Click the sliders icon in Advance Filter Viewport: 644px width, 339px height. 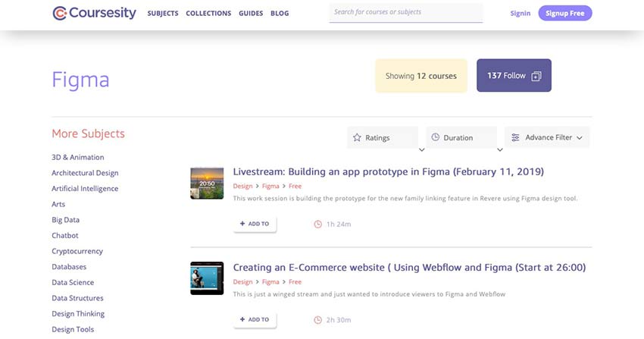515,138
